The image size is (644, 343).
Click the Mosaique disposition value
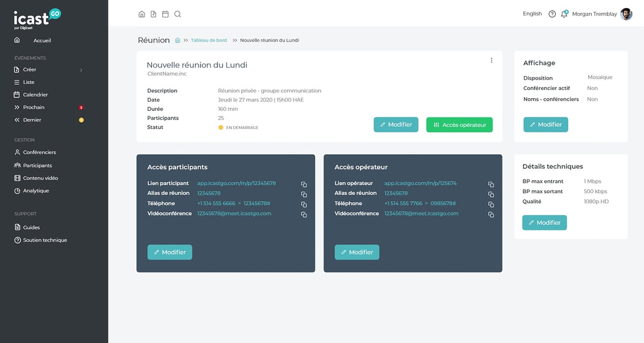[x=600, y=77]
